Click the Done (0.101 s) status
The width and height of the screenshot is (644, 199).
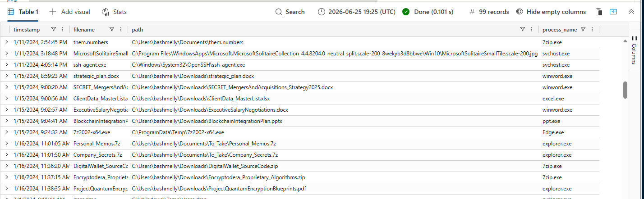428,12
